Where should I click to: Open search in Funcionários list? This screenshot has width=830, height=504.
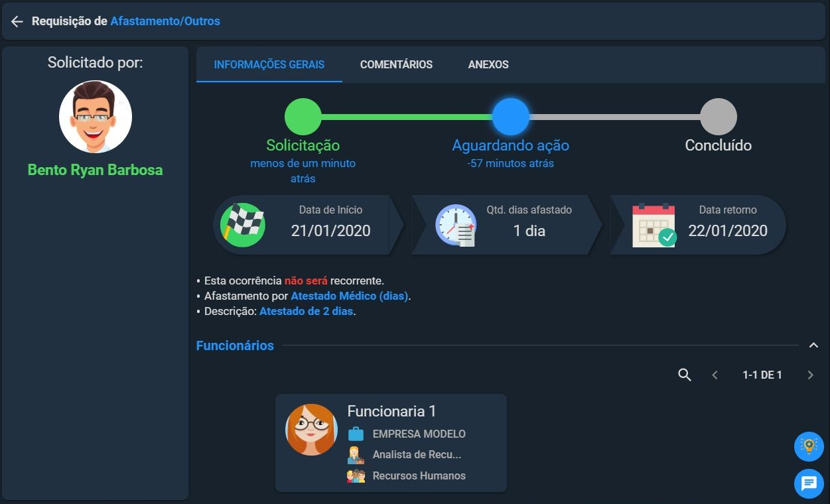685,375
